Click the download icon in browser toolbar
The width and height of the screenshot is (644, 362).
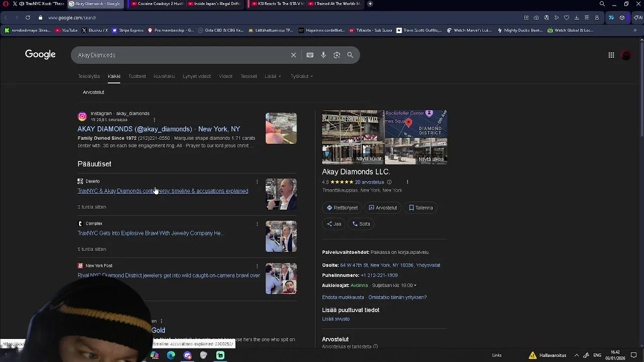[x=577, y=18]
